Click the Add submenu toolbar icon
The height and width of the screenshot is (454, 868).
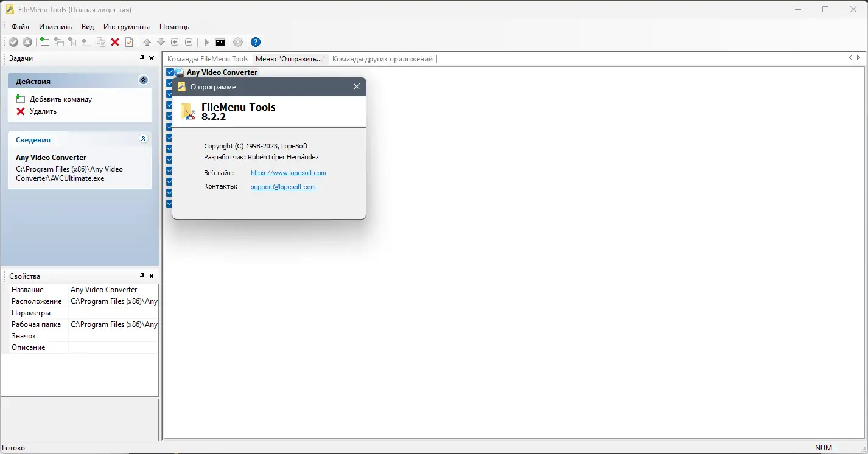[x=59, y=42]
